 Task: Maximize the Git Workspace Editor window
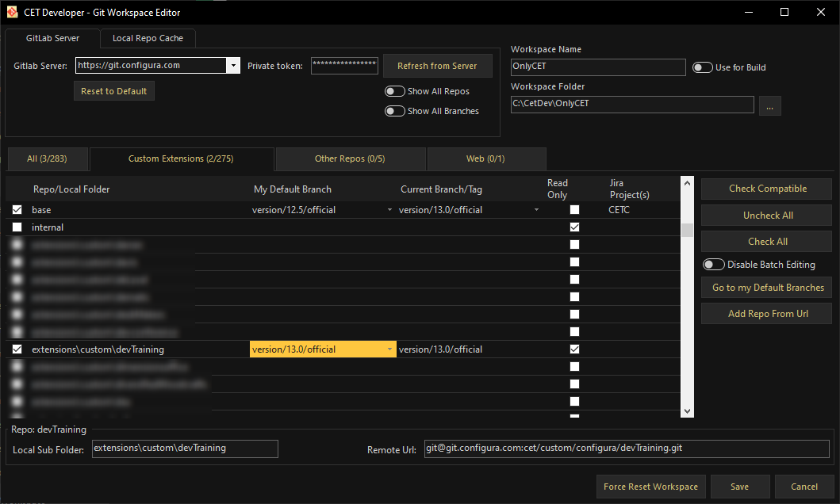click(784, 13)
